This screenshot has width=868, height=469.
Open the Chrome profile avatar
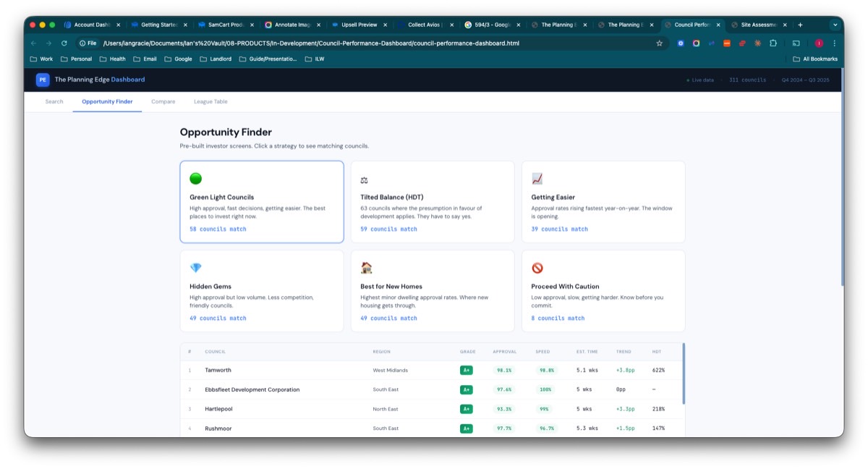click(x=819, y=43)
